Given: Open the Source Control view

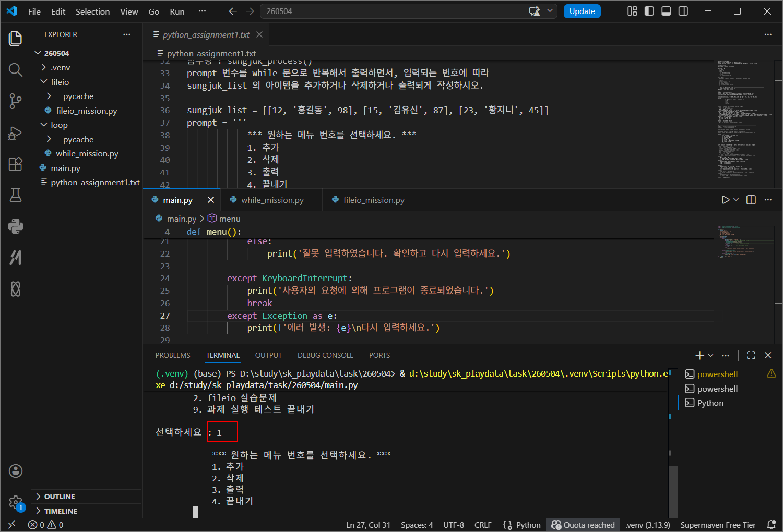Looking at the screenshot, I should (x=16, y=101).
